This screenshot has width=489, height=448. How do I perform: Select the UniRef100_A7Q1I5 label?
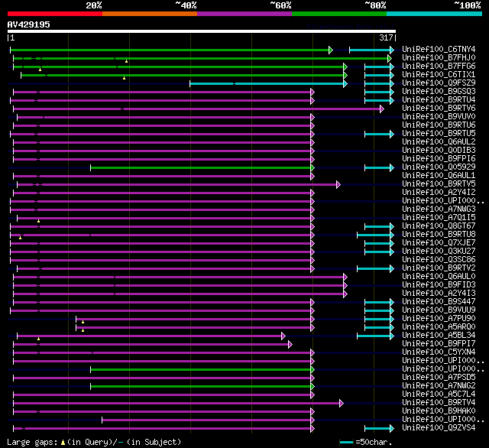coord(439,218)
